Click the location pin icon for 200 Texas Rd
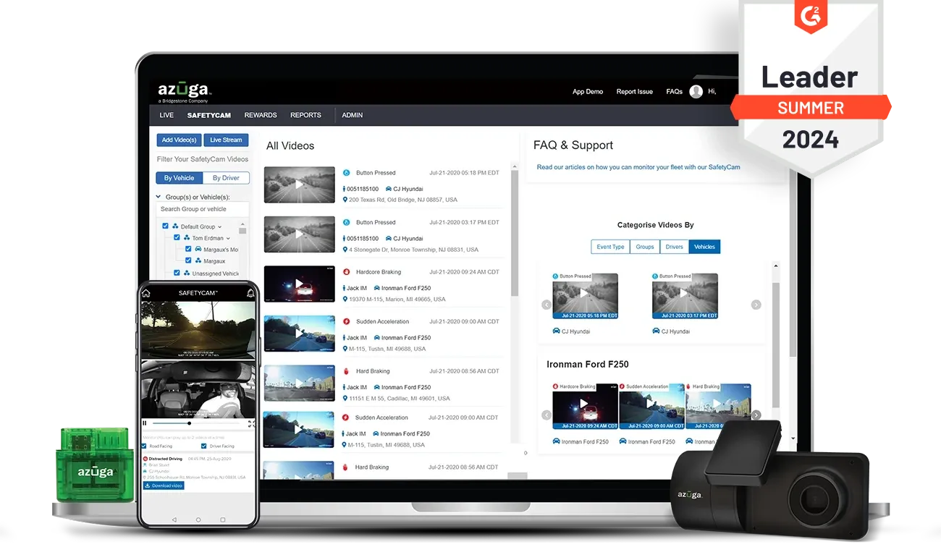This screenshot has width=941, height=560. click(345, 200)
